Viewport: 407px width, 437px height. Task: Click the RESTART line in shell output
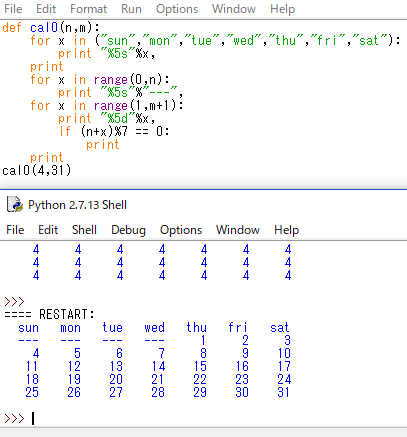tap(49, 314)
